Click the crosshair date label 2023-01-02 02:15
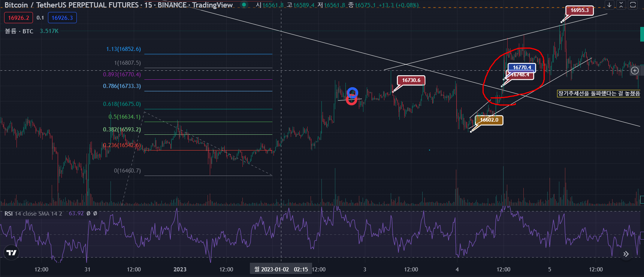 281,269
